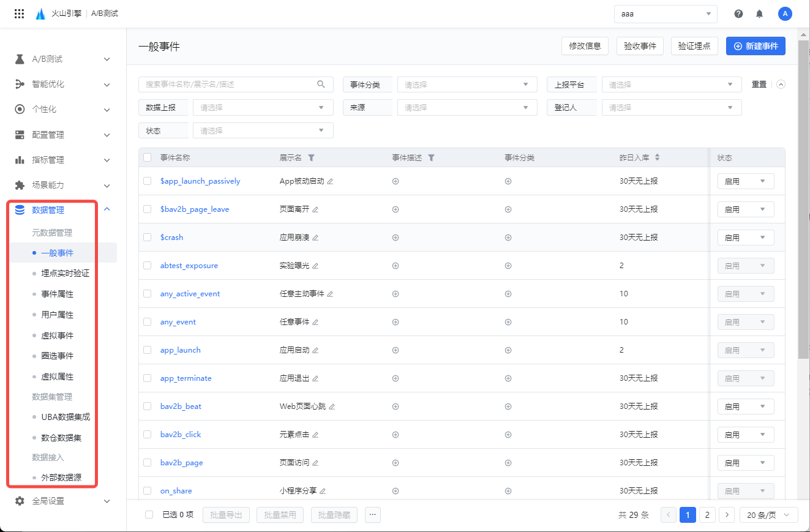Add event category for $crash row
The height and width of the screenshot is (532, 810).
508,238
